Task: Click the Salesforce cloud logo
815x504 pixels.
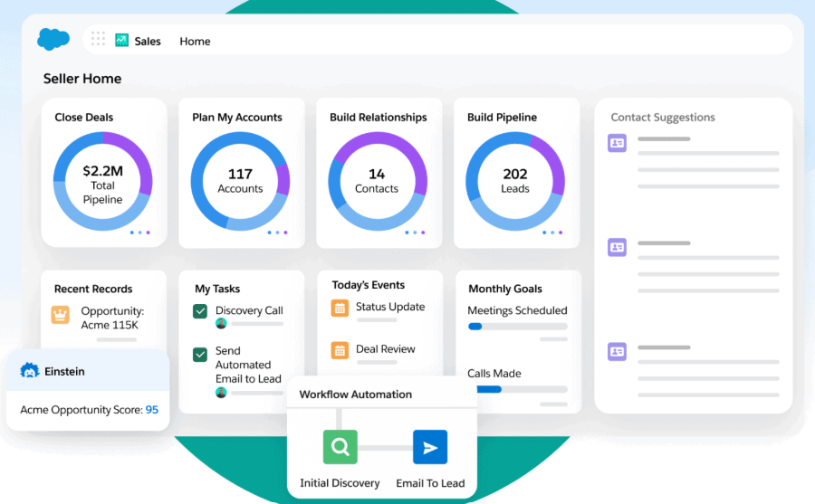Action: [53, 39]
